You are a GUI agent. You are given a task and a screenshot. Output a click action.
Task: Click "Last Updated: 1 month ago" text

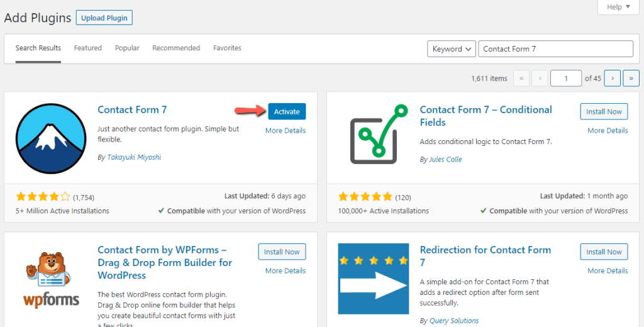[584, 196]
